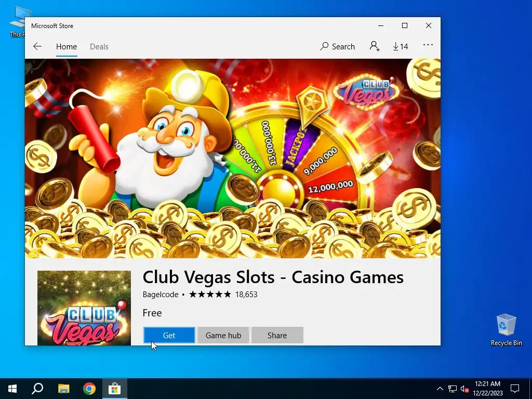Select the Recycle Bin desktop icon

point(506,330)
